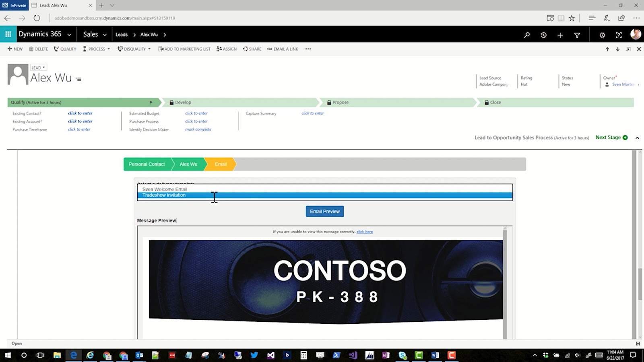Open the browser tab list chevron
This screenshot has height=362, width=644.
point(112,5)
